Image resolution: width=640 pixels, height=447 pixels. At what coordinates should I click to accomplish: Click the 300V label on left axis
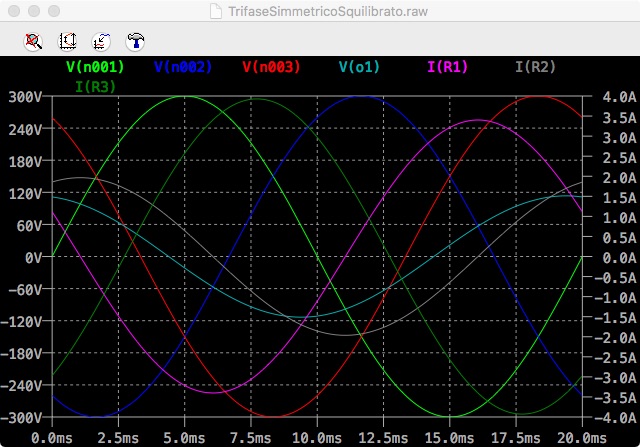[21, 98]
